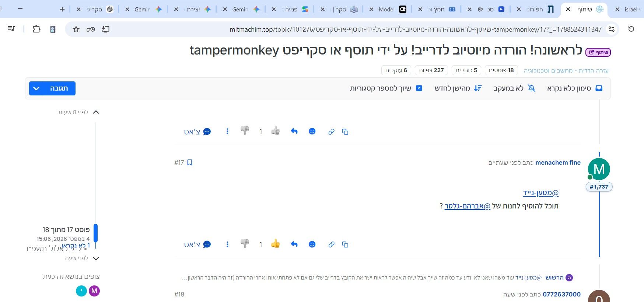Open the new tab plus button

tap(62, 9)
